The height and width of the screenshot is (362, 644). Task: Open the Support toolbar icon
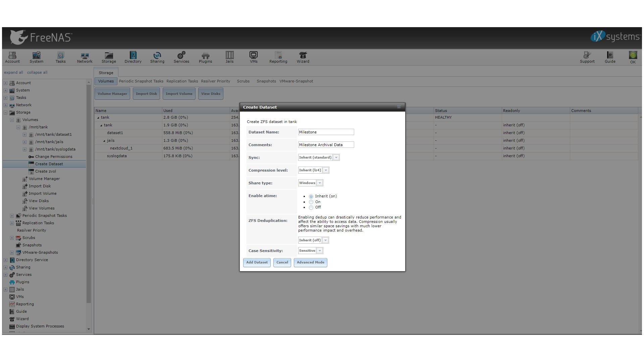click(587, 57)
